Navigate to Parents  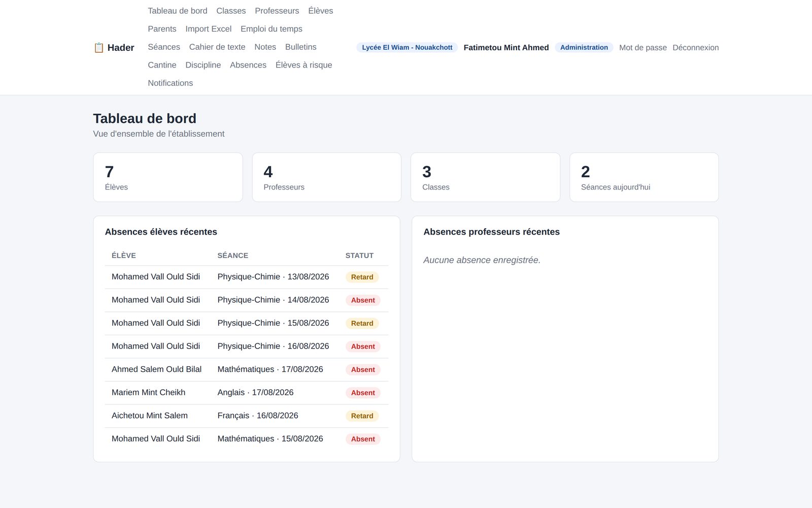(x=162, y=29)
